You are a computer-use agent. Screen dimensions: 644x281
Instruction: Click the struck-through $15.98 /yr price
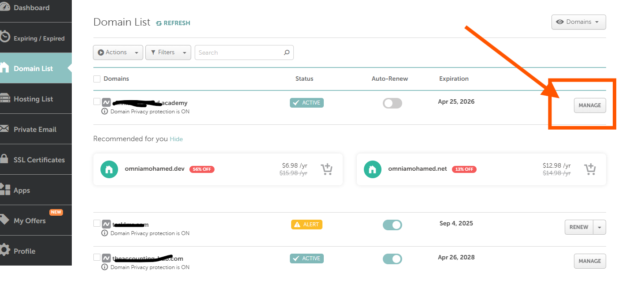(293, 173)
